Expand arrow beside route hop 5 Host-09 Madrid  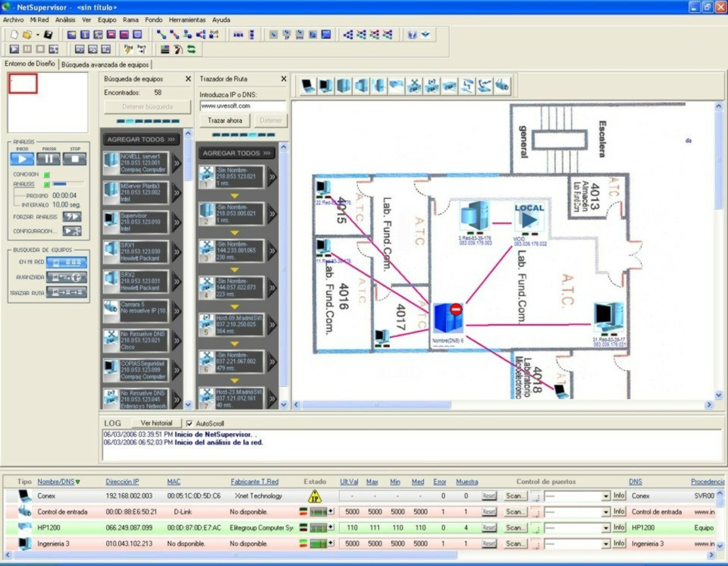[272, 325]
